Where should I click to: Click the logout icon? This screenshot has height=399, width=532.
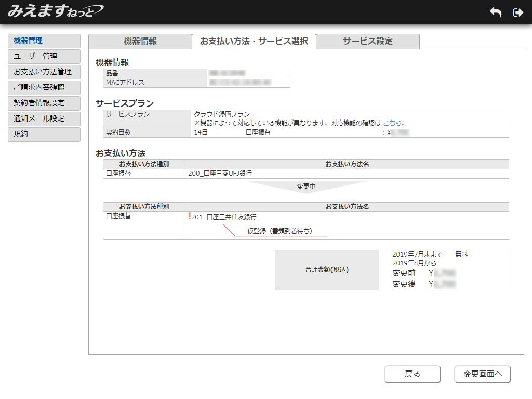tap(518, 12)
